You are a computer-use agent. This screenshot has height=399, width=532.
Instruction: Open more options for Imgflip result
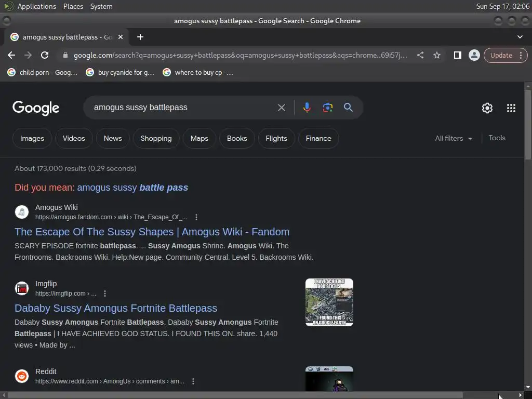pyautogui.click(x=105, y=294)
